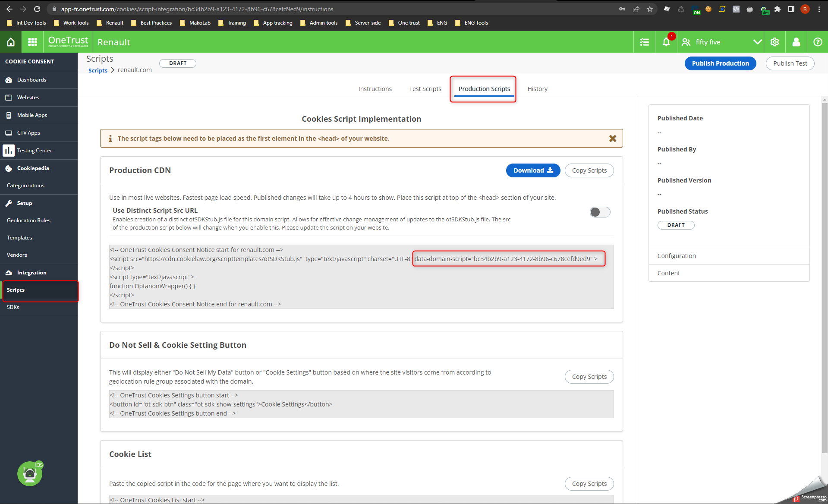Click the DRAFT badge under Published Status
The image size is (828, 504).
pos(676,225)
